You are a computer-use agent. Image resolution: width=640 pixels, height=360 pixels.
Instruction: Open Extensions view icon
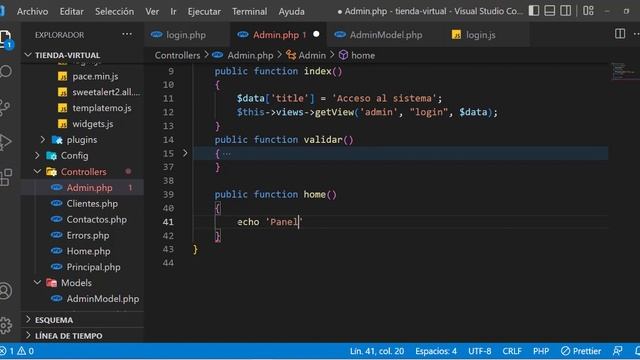coord(6,178)
